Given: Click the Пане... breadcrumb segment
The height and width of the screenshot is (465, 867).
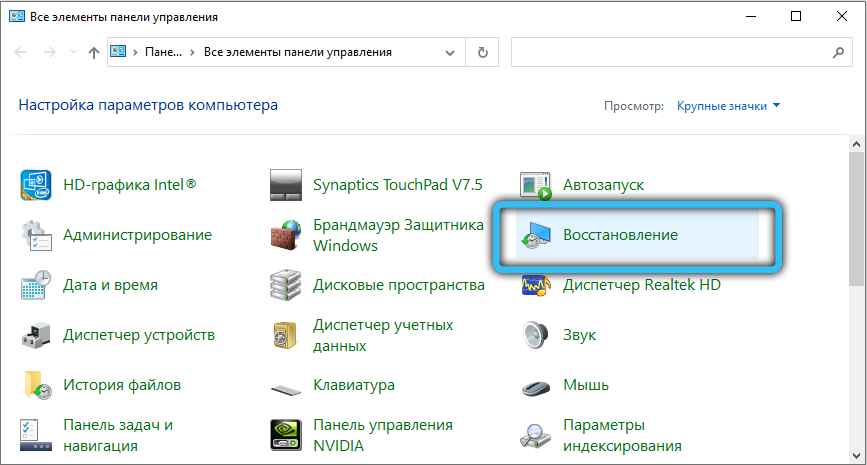Looking at the screenshot, I should coord(163,52).
